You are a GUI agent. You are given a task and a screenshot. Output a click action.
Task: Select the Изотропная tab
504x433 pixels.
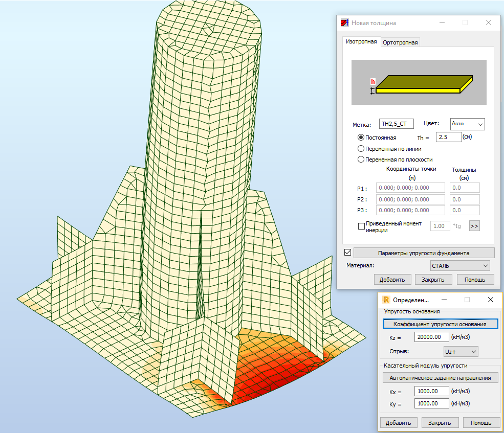point(361,42)
